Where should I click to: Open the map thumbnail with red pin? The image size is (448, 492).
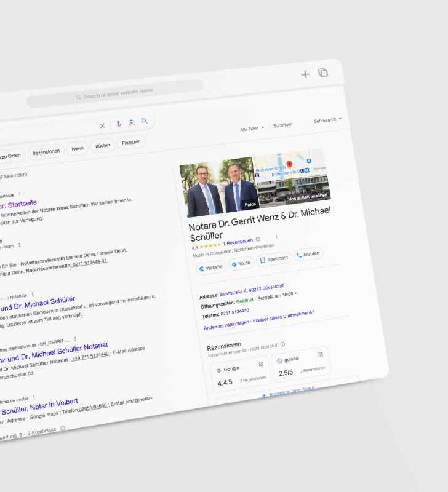(289, 165)
